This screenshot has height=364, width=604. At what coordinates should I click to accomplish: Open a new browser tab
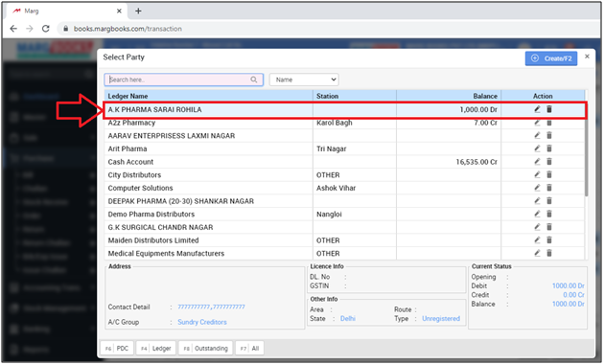(x=138, y=11)
